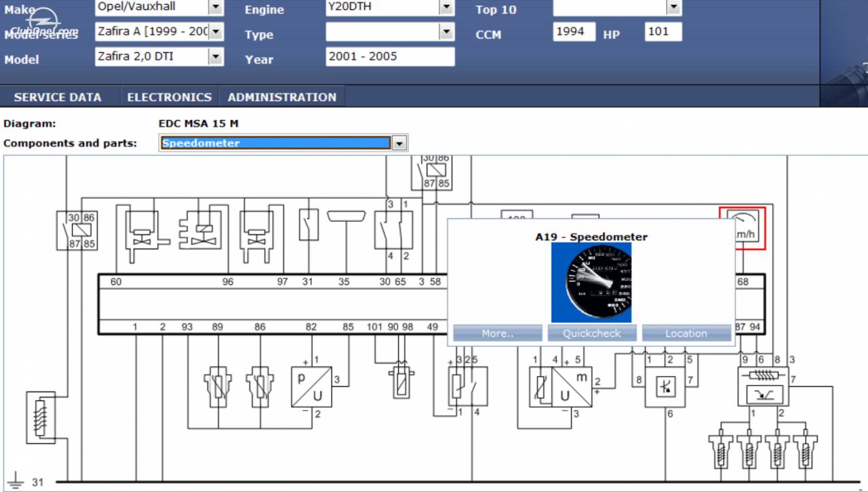The image size is (868, 492).
Task: Open the Model series dropdown (Zafira A)
Action: click(216, 31)
